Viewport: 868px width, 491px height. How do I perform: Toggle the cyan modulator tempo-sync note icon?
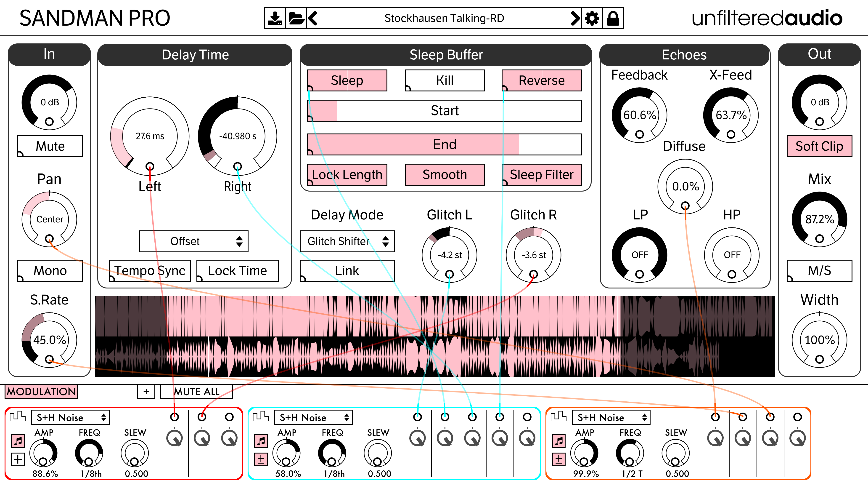[x=261, y=441]
